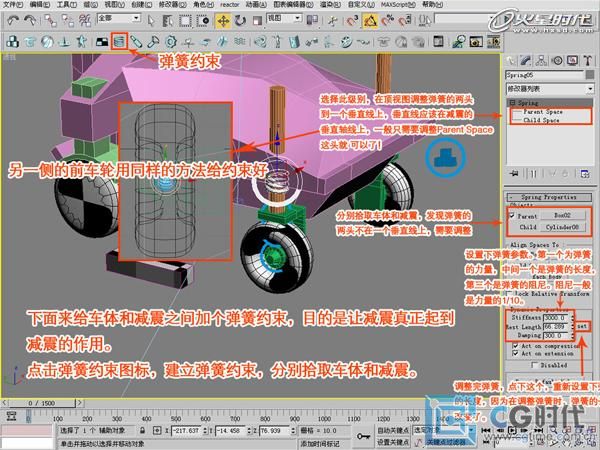Viewport: 600px width, 450px height.
Task: Click the X coordinate field showing -217.637
Action: pos(187,430)
